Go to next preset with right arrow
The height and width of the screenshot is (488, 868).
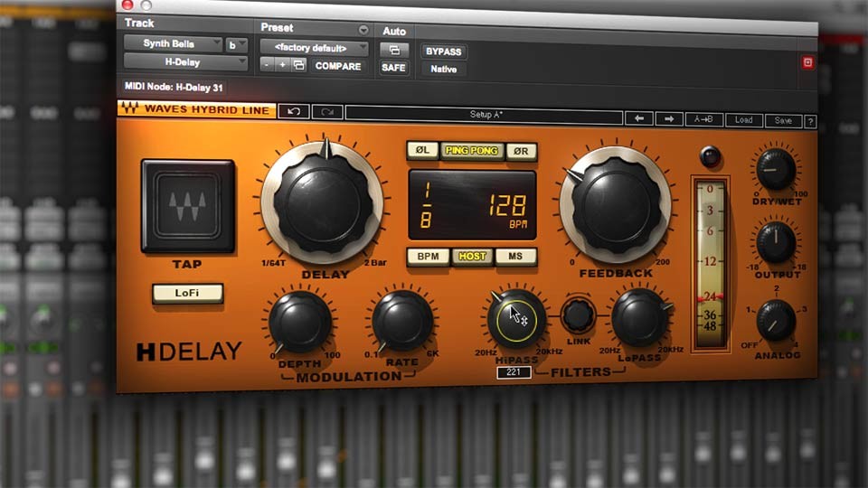click(669, 119)
